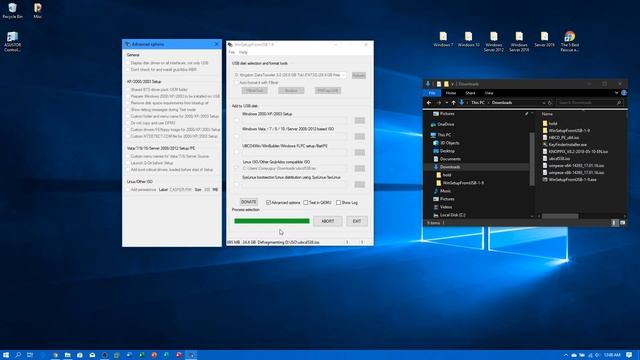Image resolution: width=640 pixels, height=360 pixels.
Task: Go up one folder in File Explorer
Action: pos(453,102)
